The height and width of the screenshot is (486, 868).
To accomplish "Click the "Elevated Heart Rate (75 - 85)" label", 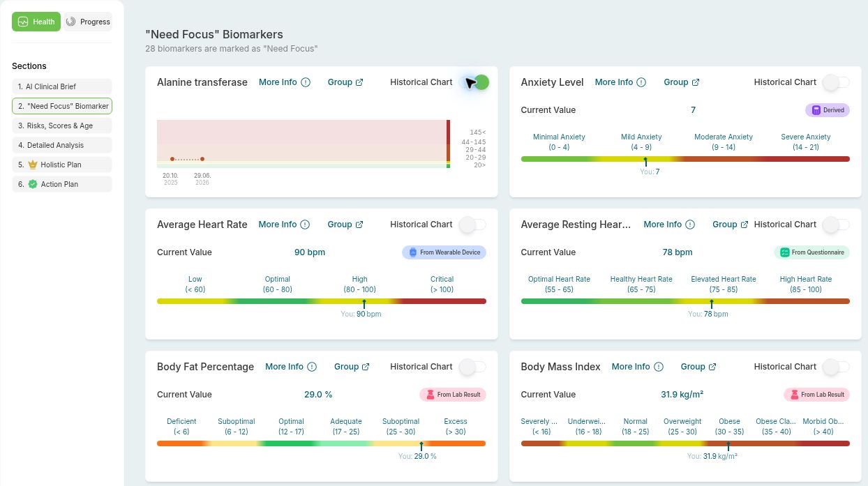I will tap(724, 284).
